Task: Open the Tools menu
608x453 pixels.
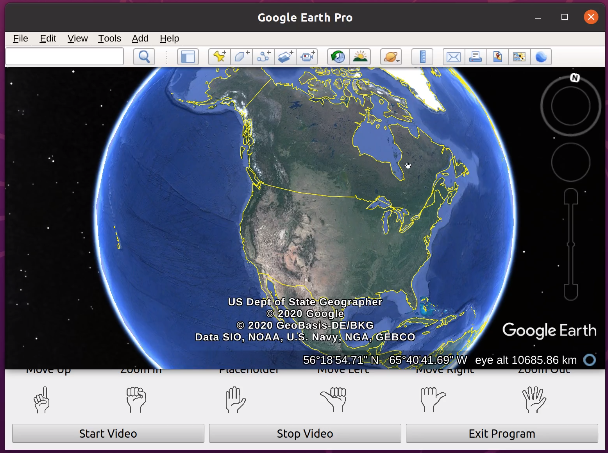Action: point(109,39)
